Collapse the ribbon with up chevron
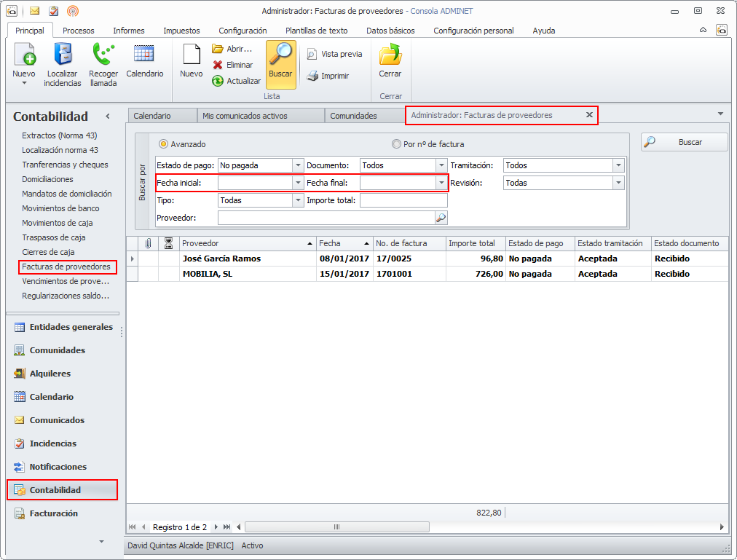Screen dimensions: 737x560 point(703,30)
